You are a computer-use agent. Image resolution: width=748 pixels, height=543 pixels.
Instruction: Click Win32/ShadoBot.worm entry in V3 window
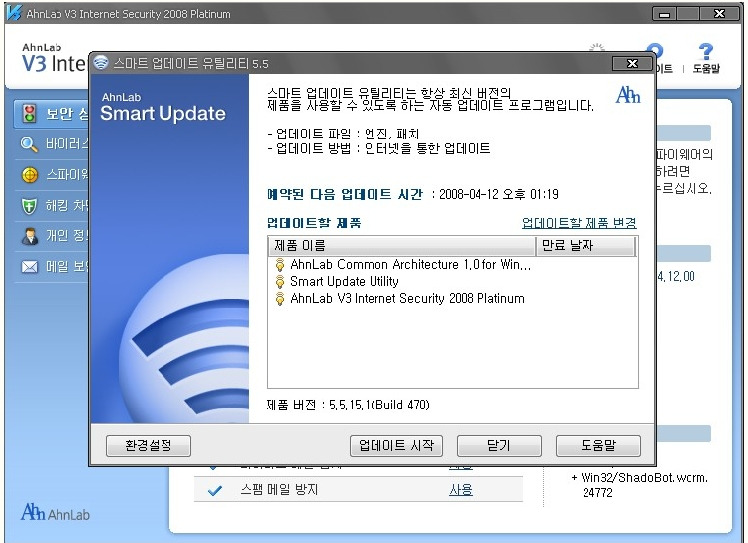pyautogui.click(x=640, y=485)
